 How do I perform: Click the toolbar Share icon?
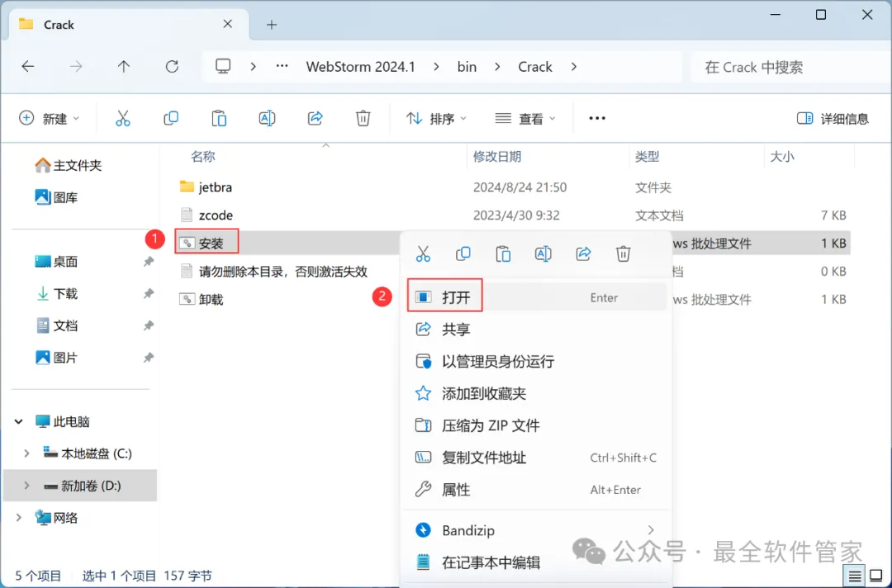[x=316, y=118]
